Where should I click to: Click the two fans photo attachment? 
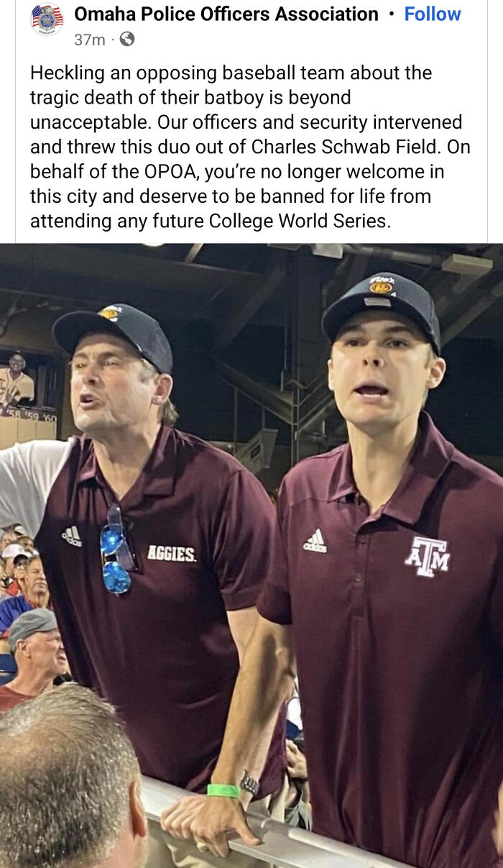point(251,554)
